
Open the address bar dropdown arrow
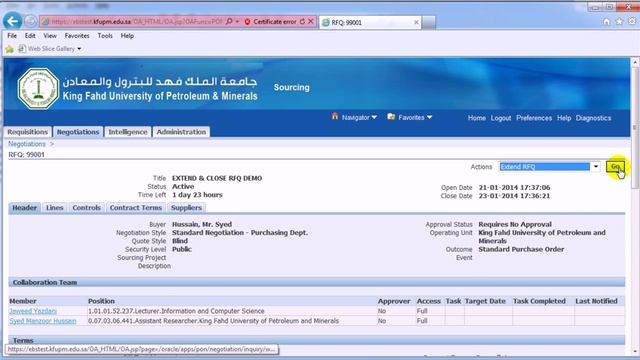point(238,21)
